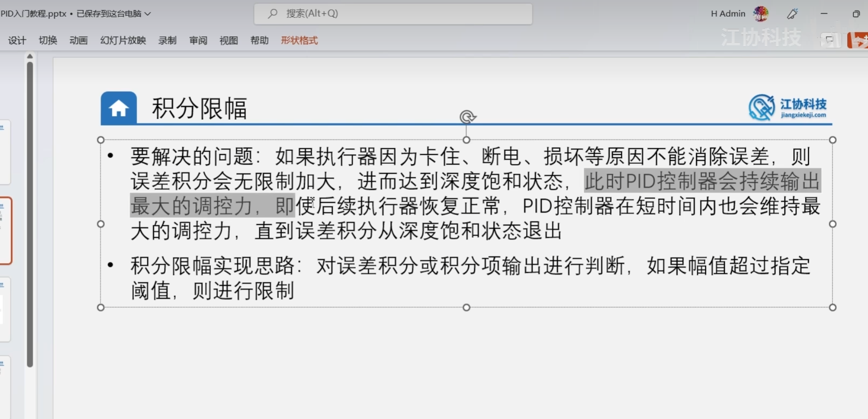The image size is (868, 419).
Task: Open the 设计 ribbon tab
Action: click(17, 41)
